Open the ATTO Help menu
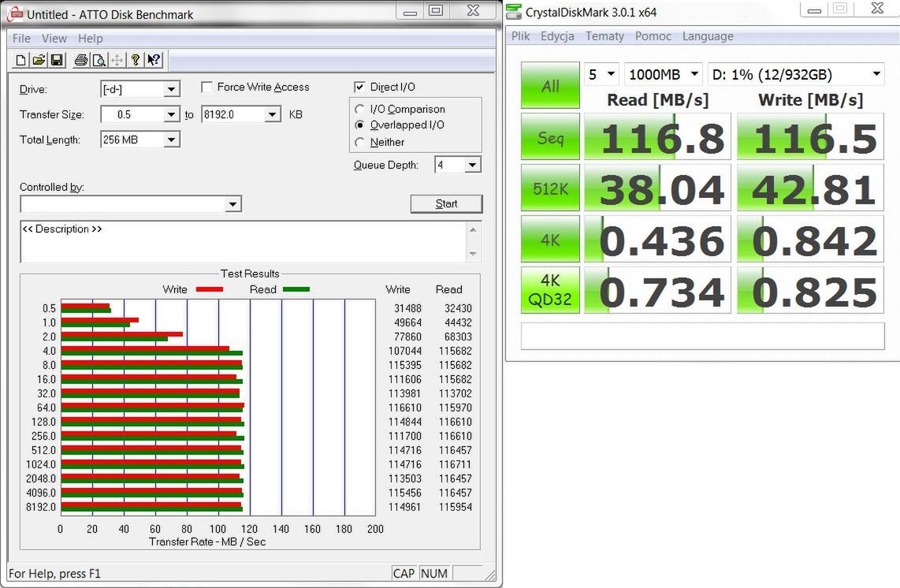The width and height of the screenshot is (900, 588). (90, 39)
